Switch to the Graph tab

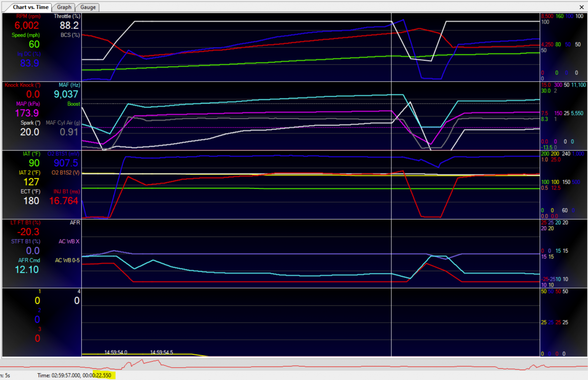64,7
